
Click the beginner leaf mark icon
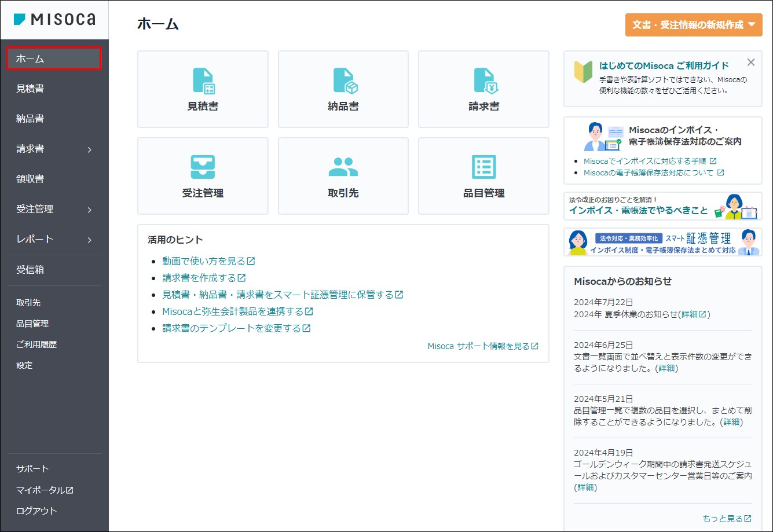click(x=583, y=72)
